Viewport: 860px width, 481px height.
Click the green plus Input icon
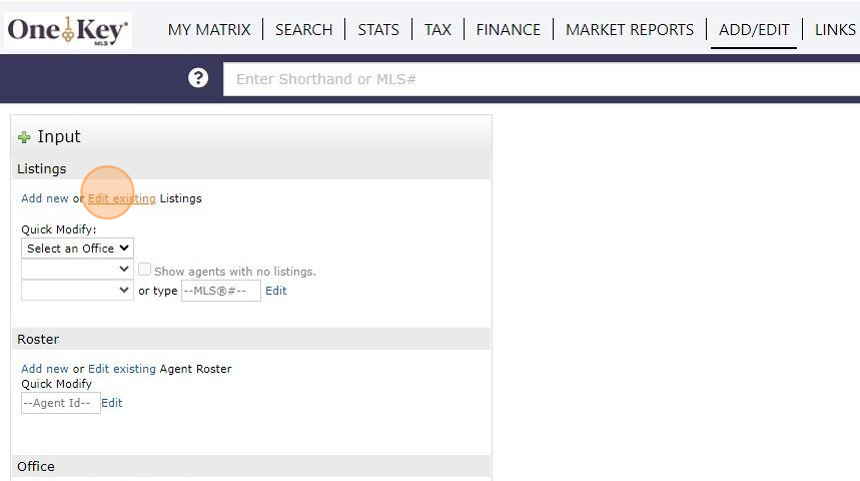click(x=24, y=137)
